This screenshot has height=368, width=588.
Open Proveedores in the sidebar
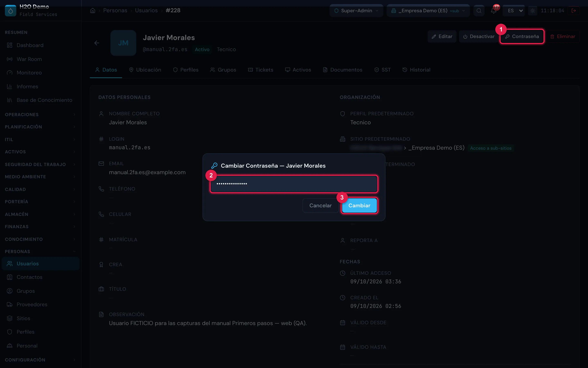[x=40, y=304]
